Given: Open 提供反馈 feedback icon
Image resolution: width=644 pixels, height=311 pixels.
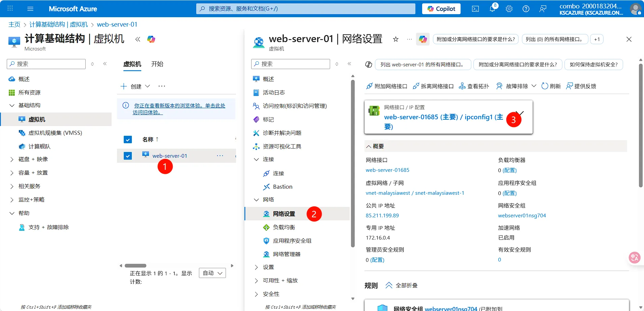Looking at the screenshot, I should [x=570, y=86].
